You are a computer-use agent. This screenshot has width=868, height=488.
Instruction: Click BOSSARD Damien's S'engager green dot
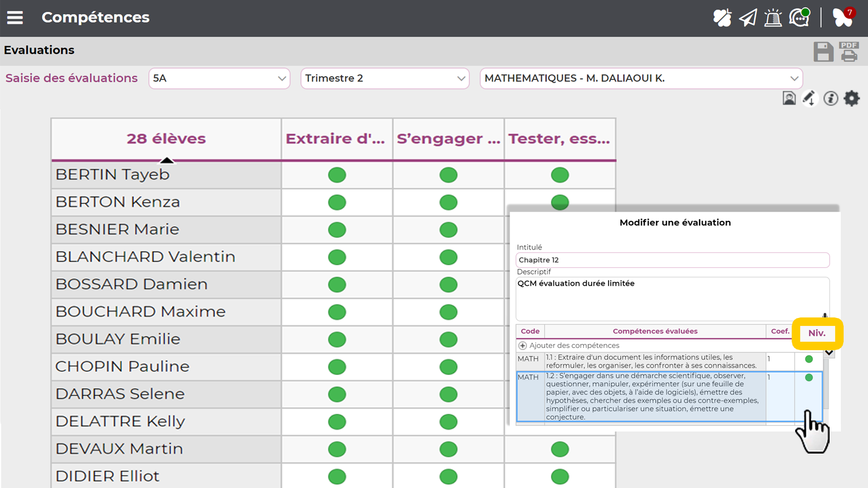click(448, 285)
